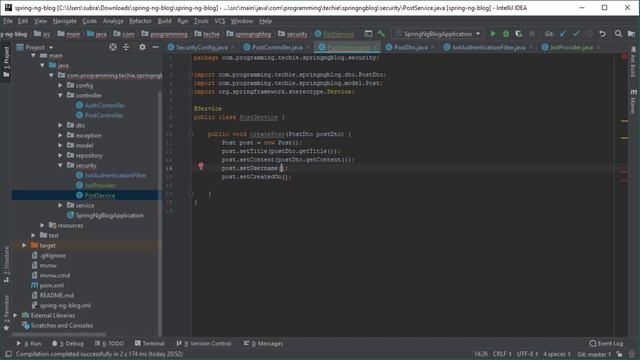
Task: Collapse the controller folder
Action: point(60,96)
